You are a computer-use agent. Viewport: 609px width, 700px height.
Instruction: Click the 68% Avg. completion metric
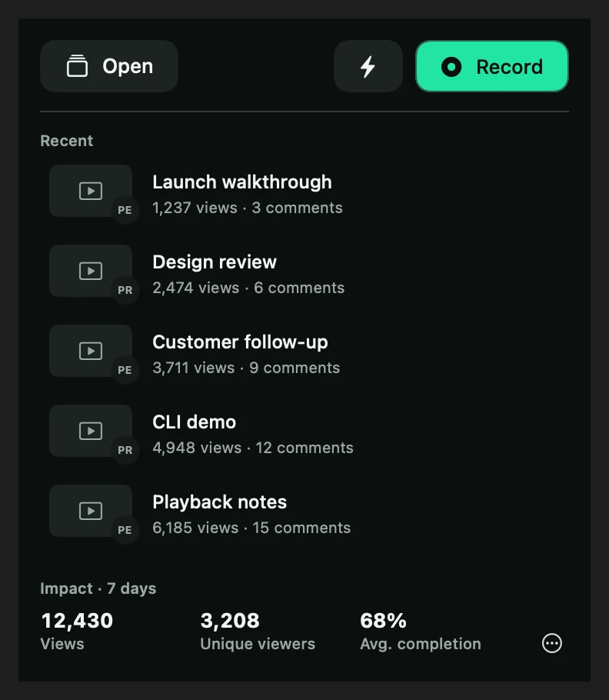[421, 632]
